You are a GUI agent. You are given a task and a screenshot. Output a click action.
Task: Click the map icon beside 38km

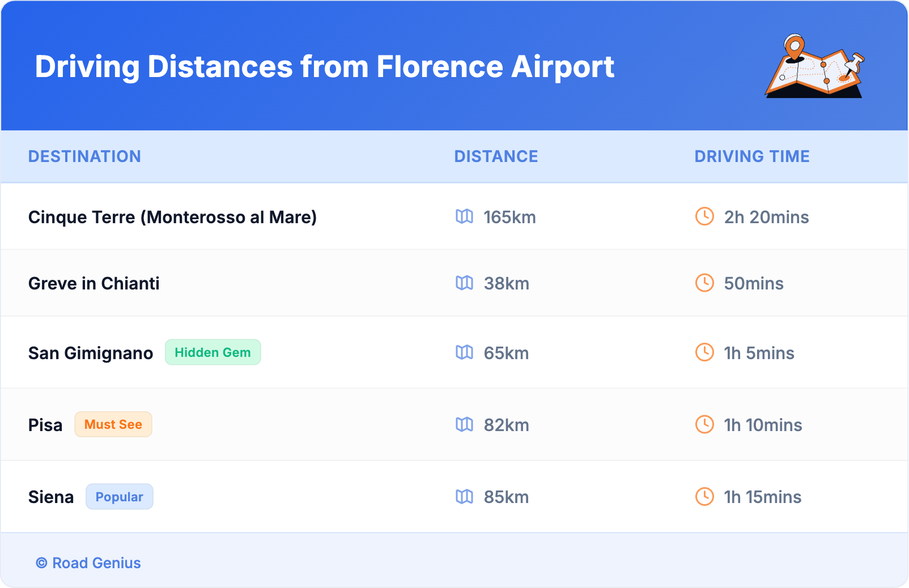coord(464,283)
